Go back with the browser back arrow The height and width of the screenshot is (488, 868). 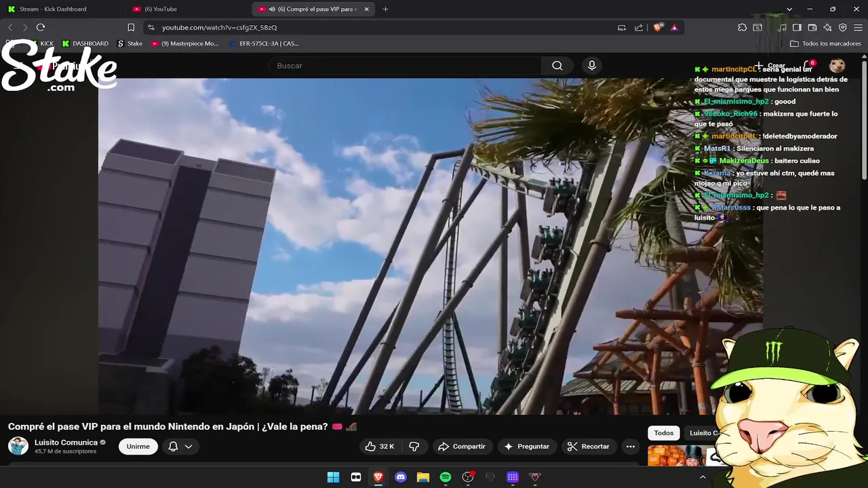click(x=10, y=27)
